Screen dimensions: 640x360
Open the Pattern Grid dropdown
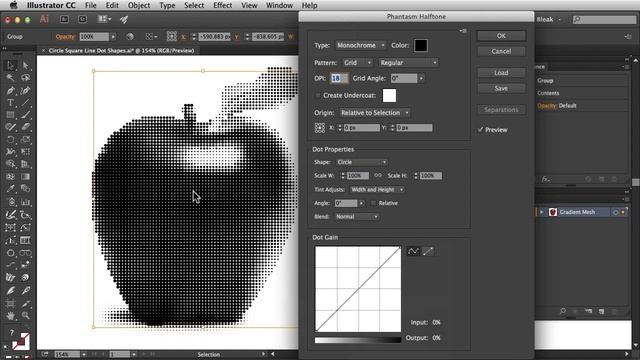pos(357,62)
